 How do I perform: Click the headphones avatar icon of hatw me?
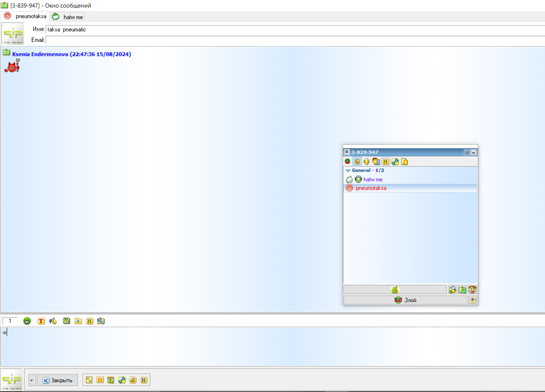(x=358, y=179)
